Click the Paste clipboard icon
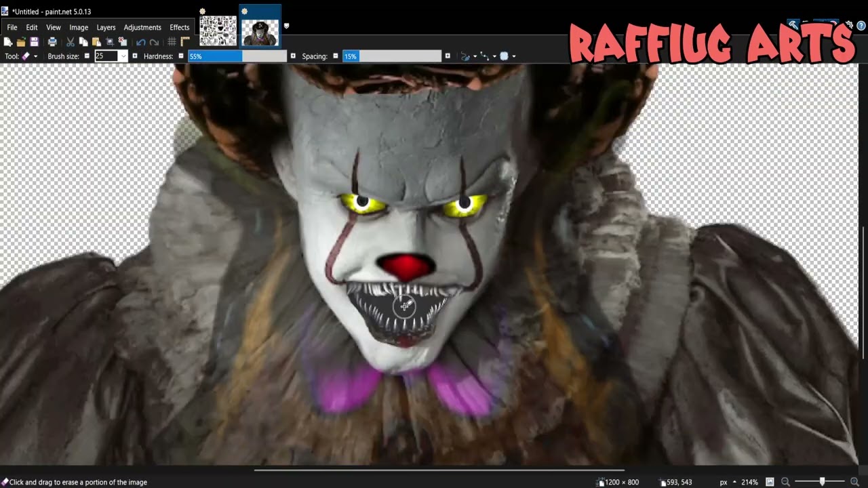 (96, 42)
